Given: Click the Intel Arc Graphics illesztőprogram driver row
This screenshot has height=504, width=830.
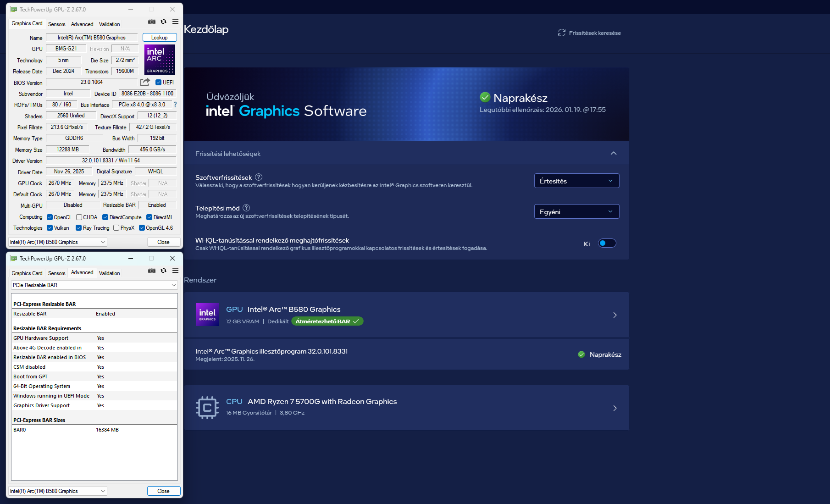Looking at the screenshot, I should click(x=406, y=354).
